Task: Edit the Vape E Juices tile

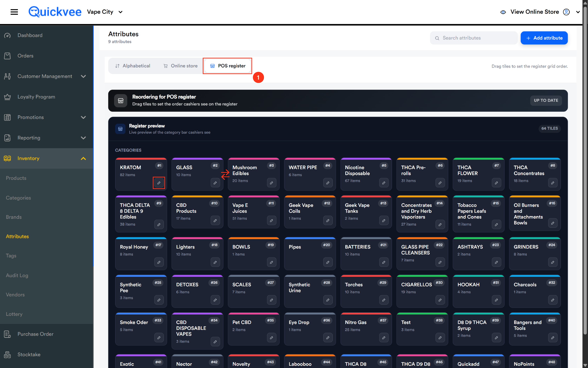Action: coord(271,221)
